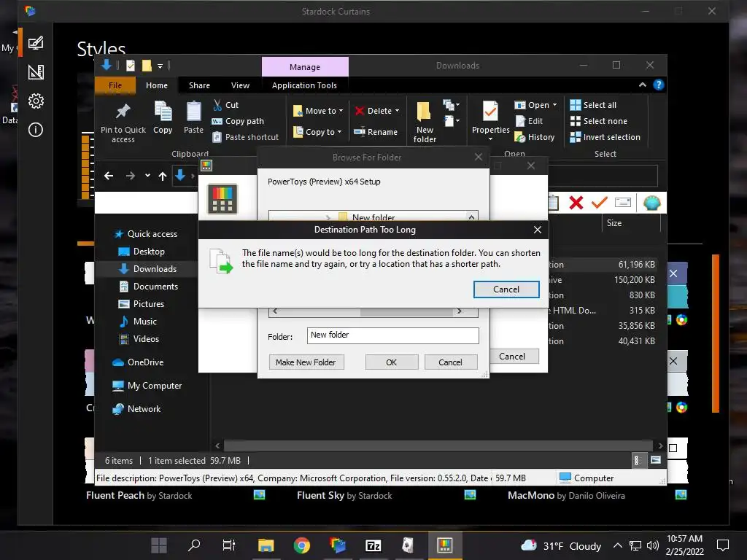Click Pin to Quick access icon
Image resolution: width=747 pixels, height=560 pixels.
[x=123, y=112]
